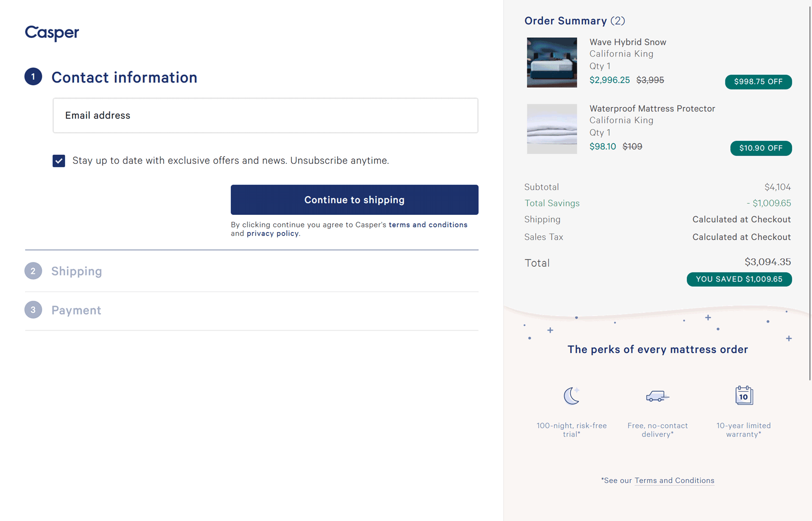Click the Wave Hybrid Snow product name
The width and height of the screenshot is (812, 521).
pos(628,42)
